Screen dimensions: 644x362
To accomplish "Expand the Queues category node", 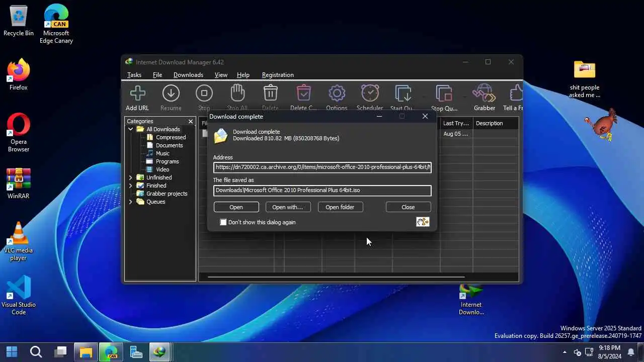I will coord(131,202).
